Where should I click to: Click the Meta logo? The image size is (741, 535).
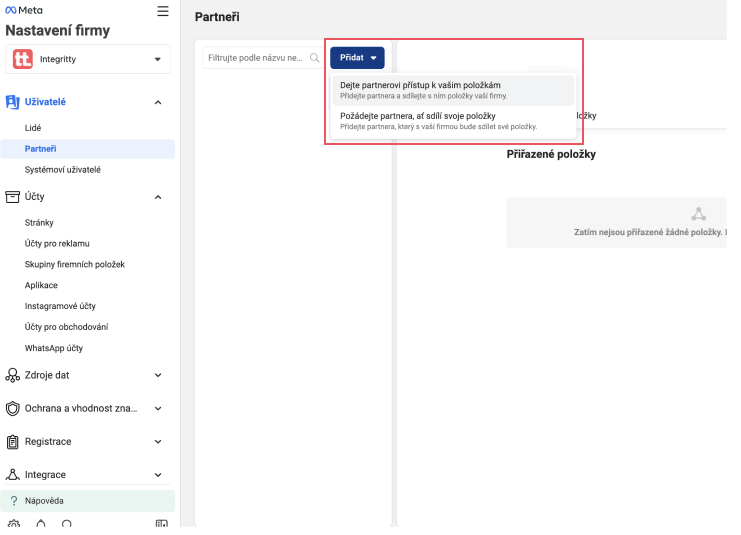(x=24, y=10)
